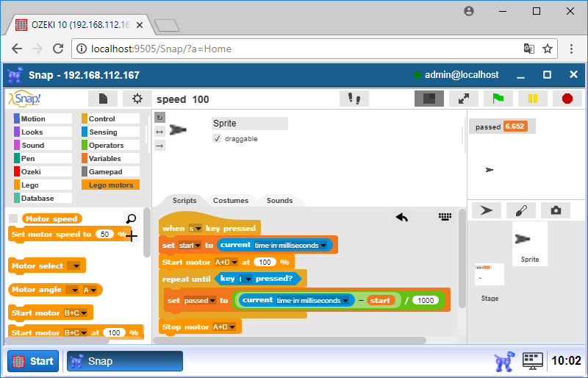The width and height of the screenshot is (588, 378).
Task: Edit 100 percent field in script Start motor
Action: (265, 262)
